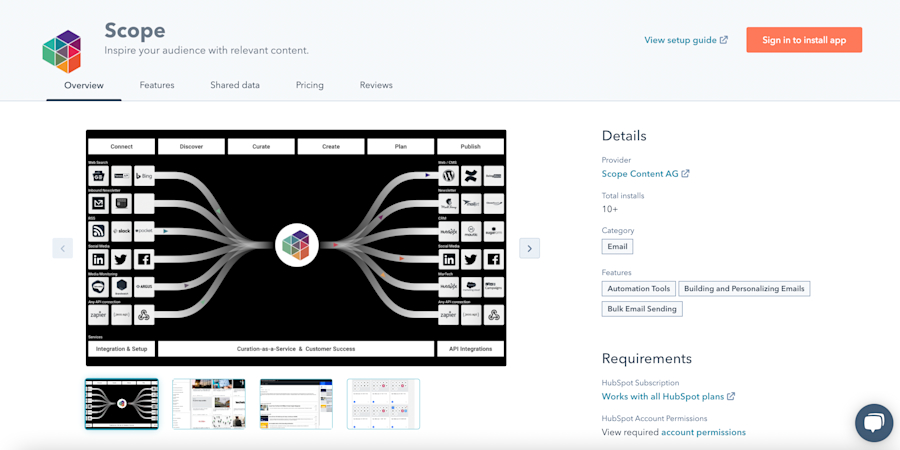The image size is (900, 450).
Task: Click the '10+' total installs value
Action: tap(610, 209)
